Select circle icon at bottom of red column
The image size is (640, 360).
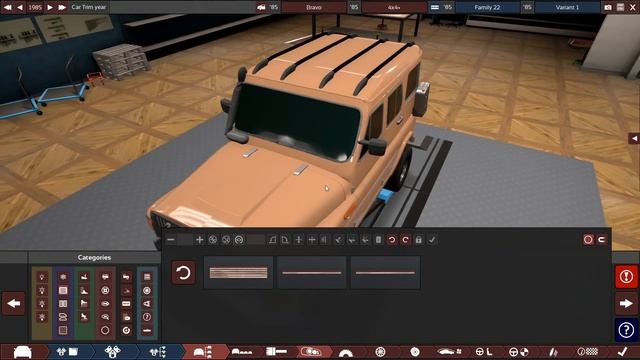(105, 330)
